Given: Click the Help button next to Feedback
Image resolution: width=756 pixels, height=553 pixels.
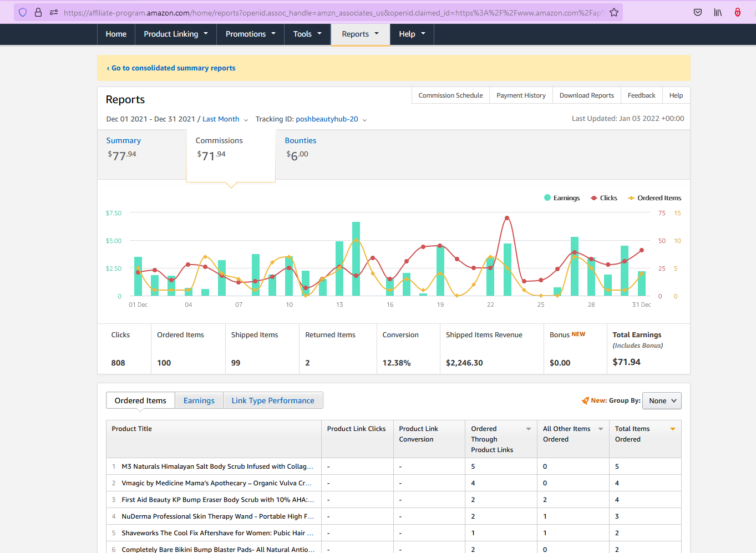Looking at the screenshot, I should [676, 95].
